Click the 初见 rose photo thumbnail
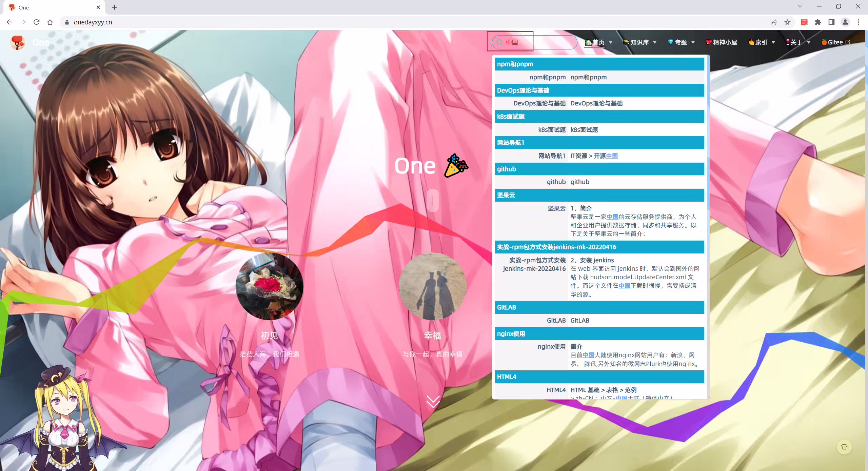Screen dimensions: 868x471 click(x=270, y=286)
